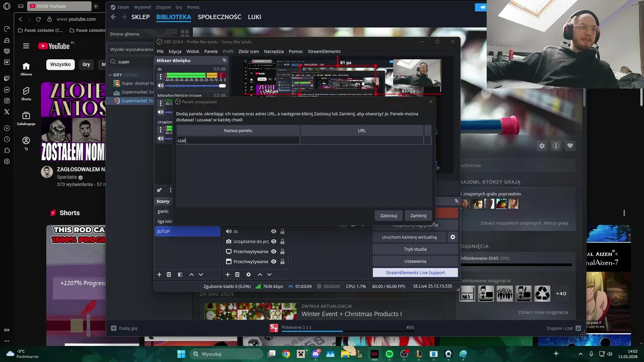644x362 pixels.
Task: Add a new source with the plus icon
Action: [227, 275]
